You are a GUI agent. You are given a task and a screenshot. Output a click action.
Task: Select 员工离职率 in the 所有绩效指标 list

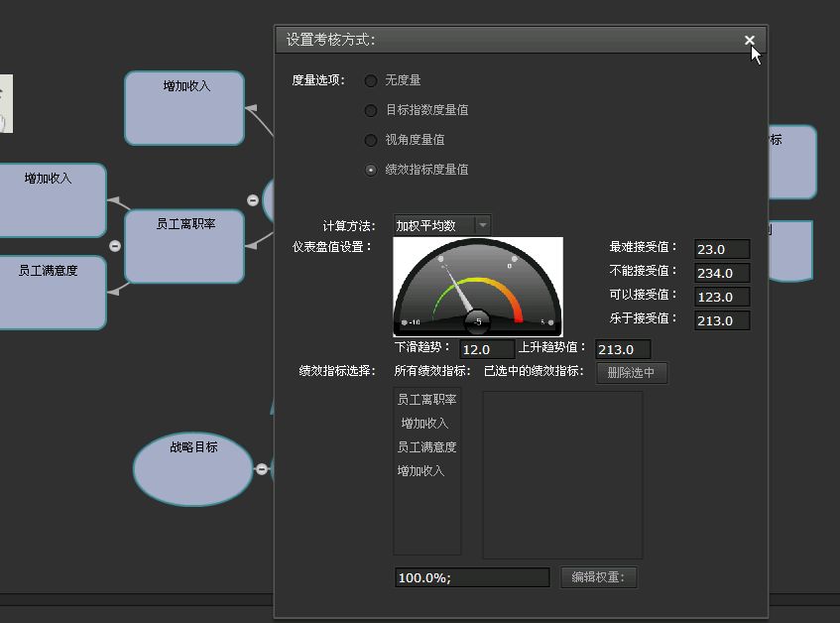[427, 400]
